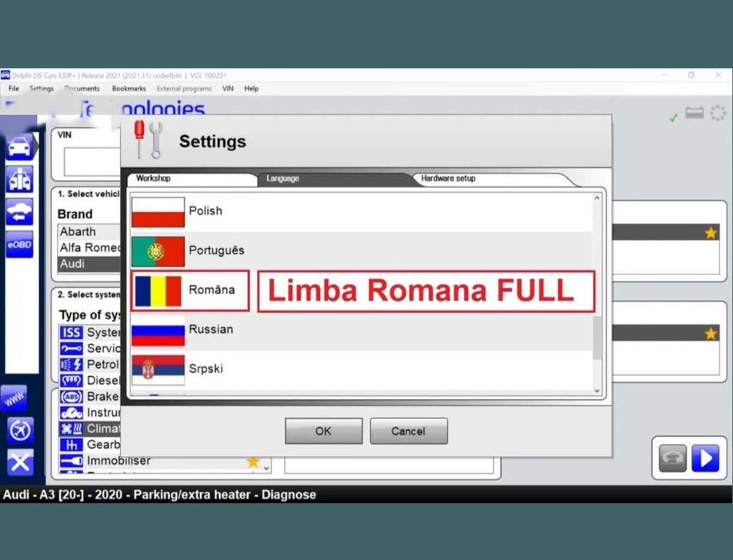733x560 pixels.
Task: Open the Documents menu
Action: pos(82,88)
